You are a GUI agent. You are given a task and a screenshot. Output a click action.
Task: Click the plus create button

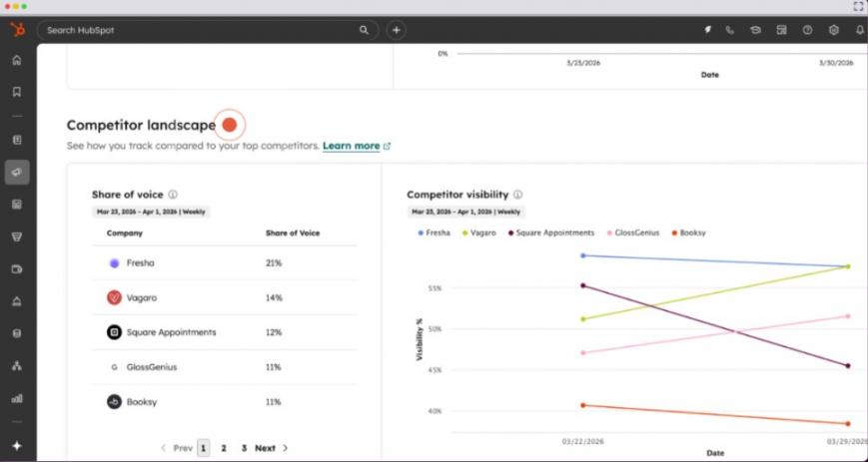[x=396, y=30]
